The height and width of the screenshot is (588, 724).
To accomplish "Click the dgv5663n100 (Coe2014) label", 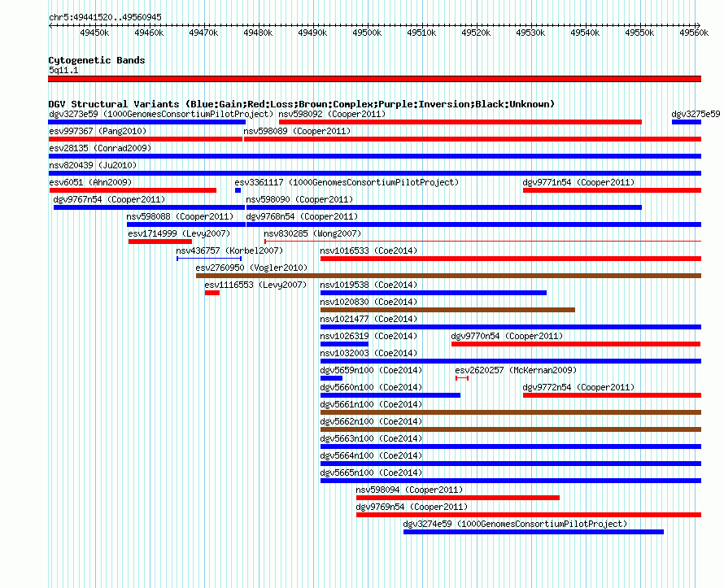I will point(371,438).
